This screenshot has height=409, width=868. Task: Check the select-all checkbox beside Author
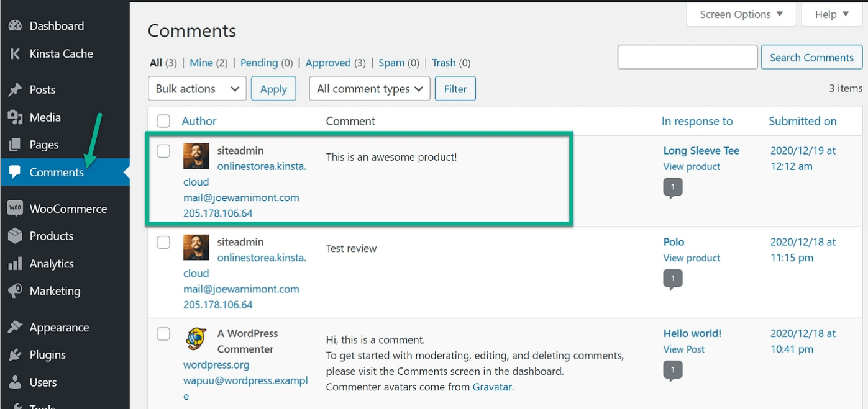(163, 121)
